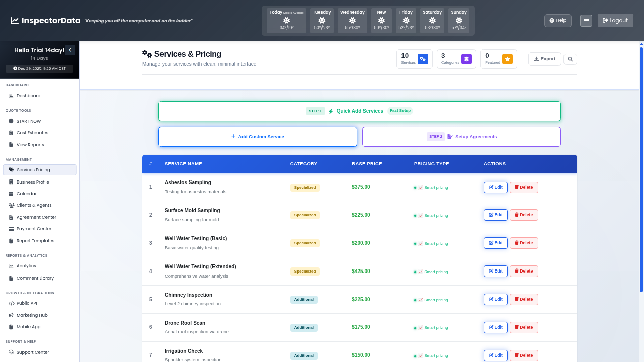Collapse the sidebar using the chevron arrow
Screen dimensions: 644x362
pos(70,50)
